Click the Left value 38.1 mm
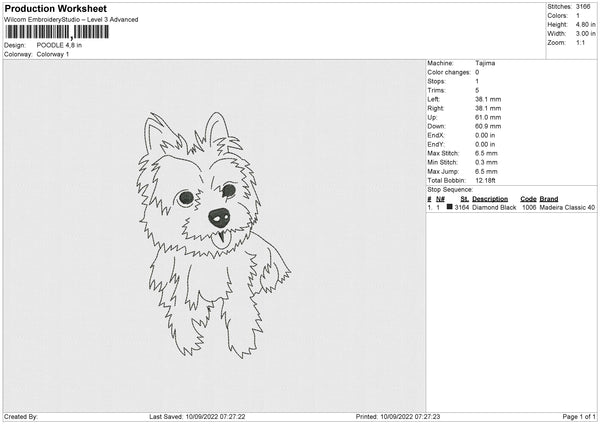This screenshot has width=600, height=424. tap(488, 99)
